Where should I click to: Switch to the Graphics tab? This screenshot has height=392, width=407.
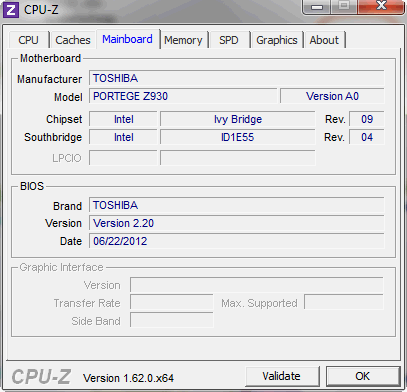tap(277, 40)
